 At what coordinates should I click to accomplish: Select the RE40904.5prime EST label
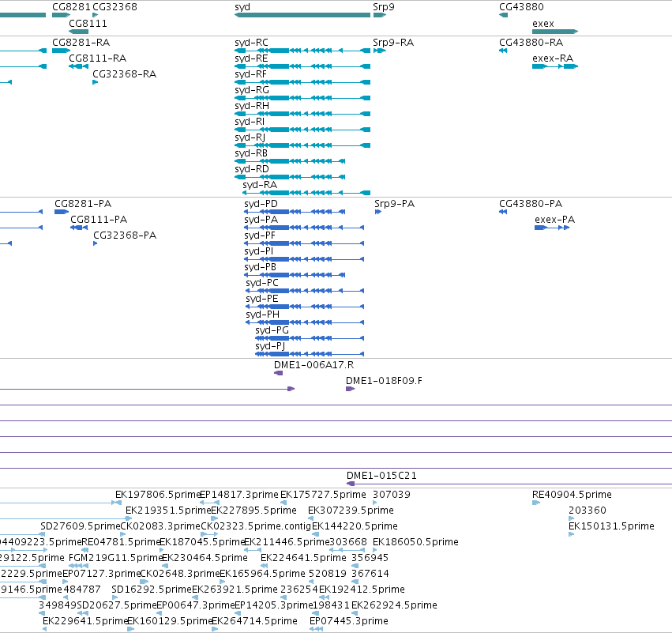click(572, 495)
